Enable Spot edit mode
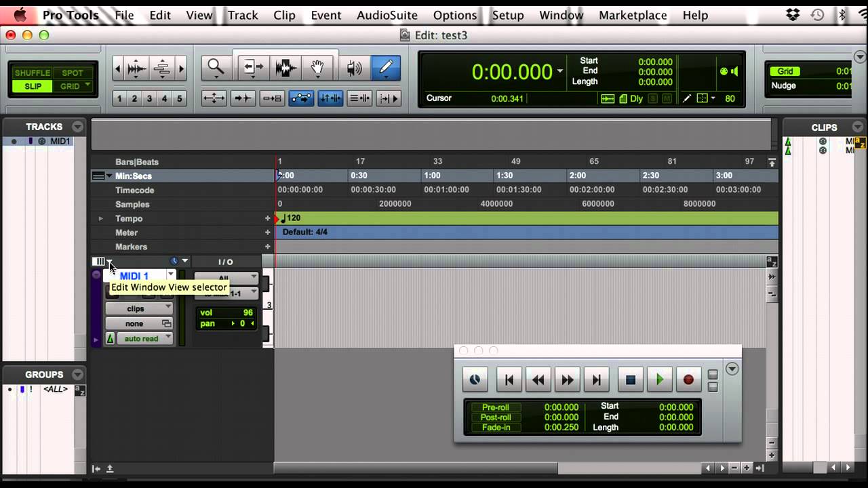The width and height of the screenshot is (868, 488). 73,73
